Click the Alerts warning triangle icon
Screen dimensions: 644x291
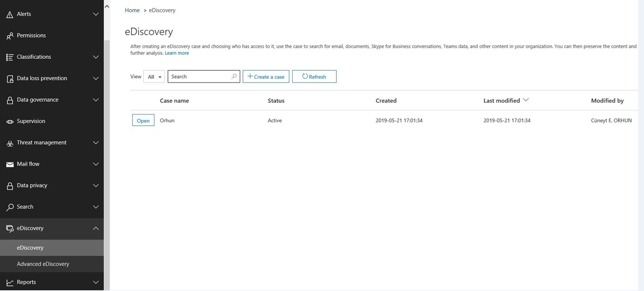10,14
